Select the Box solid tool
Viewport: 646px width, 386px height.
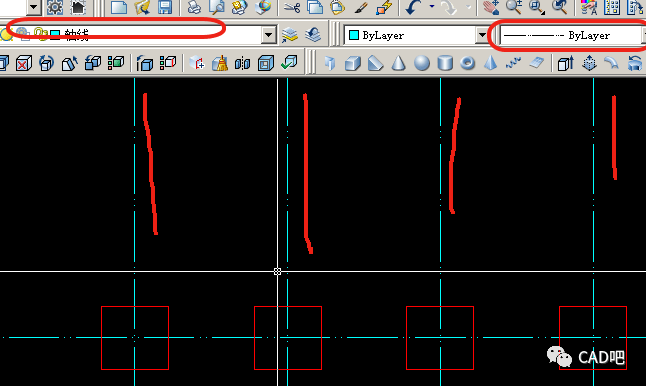[352, 63]
